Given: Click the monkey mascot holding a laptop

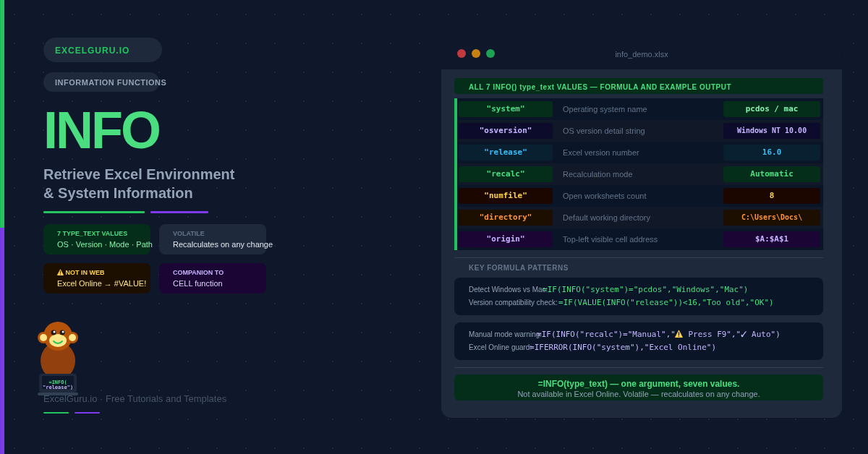Looking at the screenshot, I should pos(58,357).
